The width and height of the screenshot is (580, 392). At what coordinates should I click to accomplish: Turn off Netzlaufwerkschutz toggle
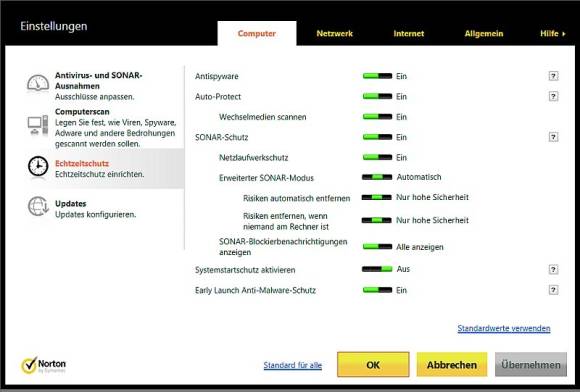tap(377, 158)
